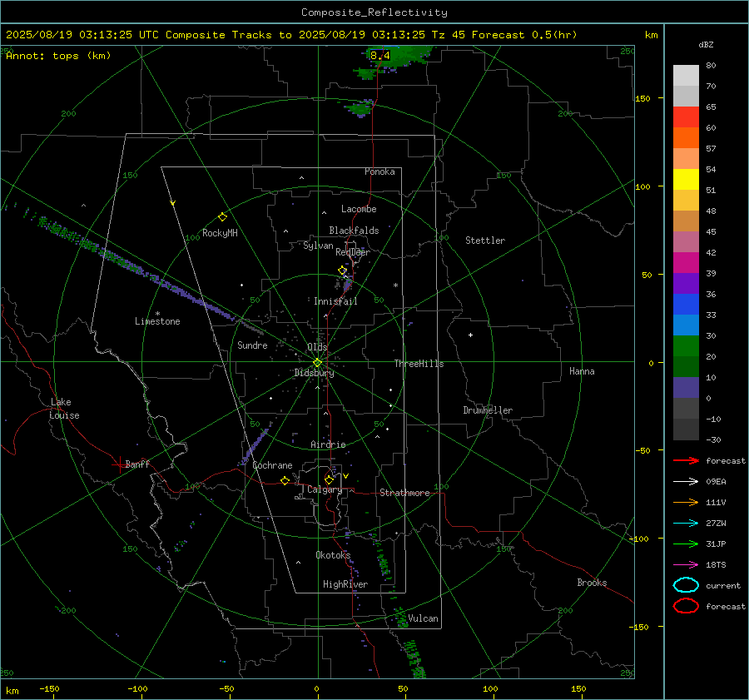Click the green 31JP arrow in the legend
Viewport: 749px width, 700px height.
(x=686, y=544)
